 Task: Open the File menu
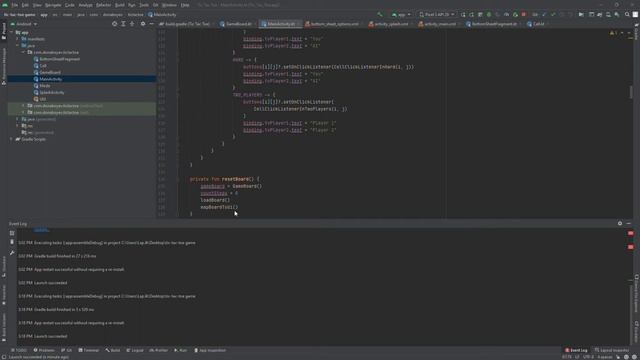pos(15,5)
